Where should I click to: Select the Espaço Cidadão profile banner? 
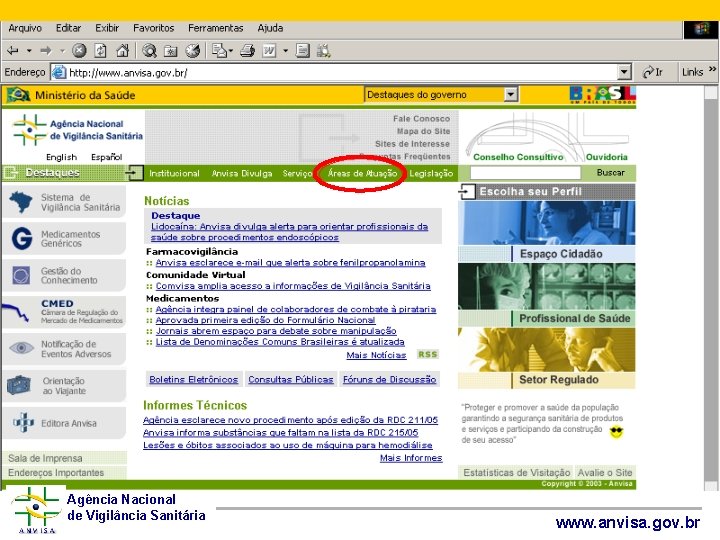click(x=547, y=231)
